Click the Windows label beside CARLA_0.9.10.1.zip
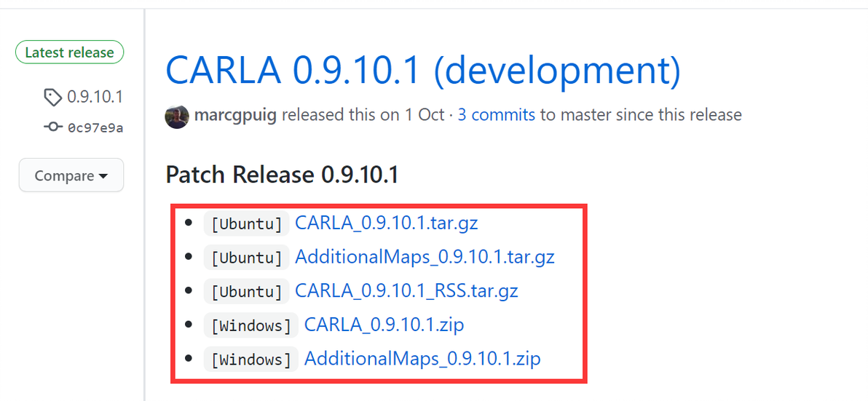The height and width of the screenshot is (401, 868). click(x=250, y=325)
